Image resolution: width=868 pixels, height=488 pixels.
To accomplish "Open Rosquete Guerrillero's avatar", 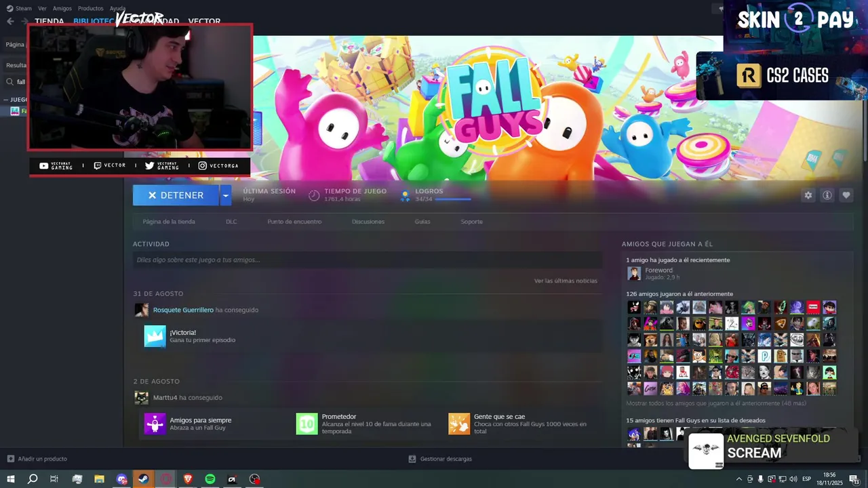I will pyautogui.click(x=141, y=310).
